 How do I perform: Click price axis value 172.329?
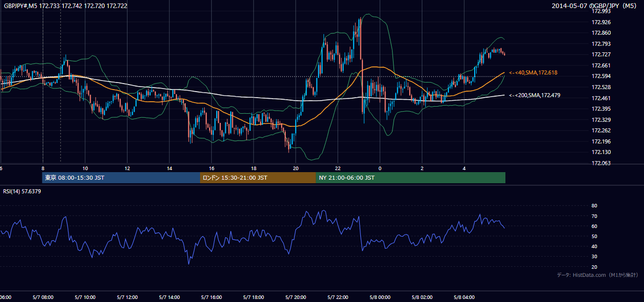pos(601,120)
